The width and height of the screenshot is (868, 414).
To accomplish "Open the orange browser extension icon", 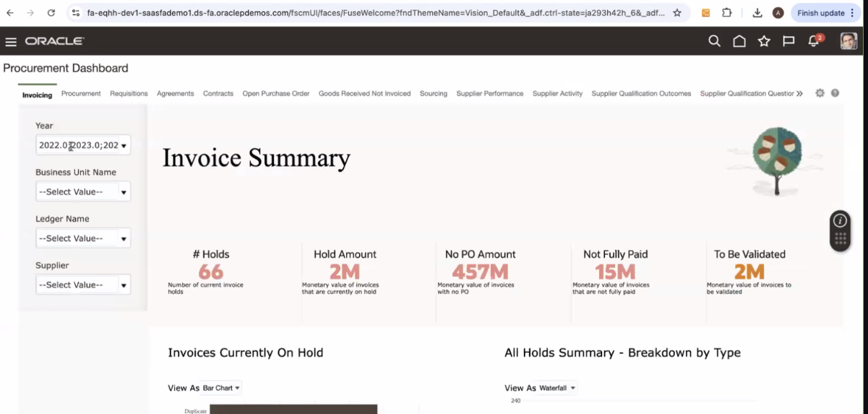I will coord(706,13).
